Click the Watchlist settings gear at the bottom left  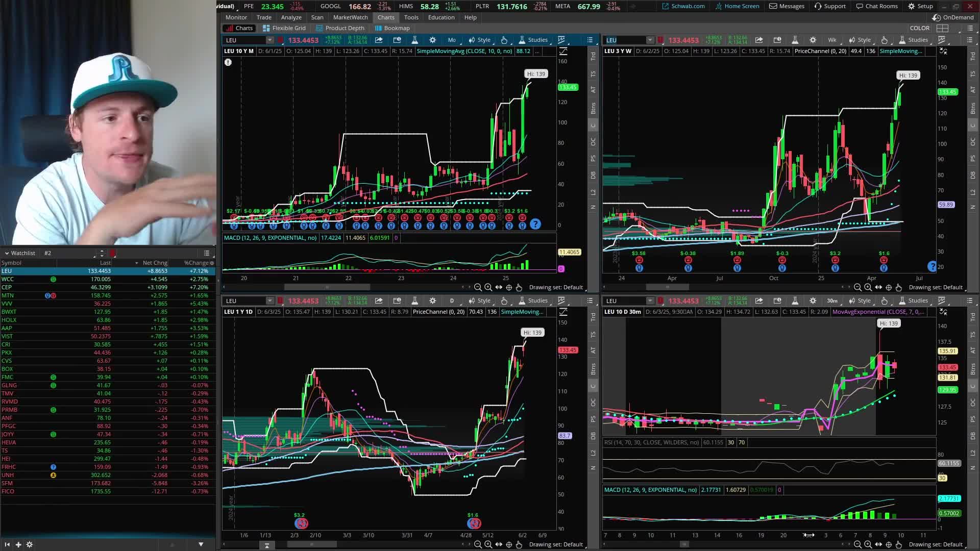tap(30, 544)
